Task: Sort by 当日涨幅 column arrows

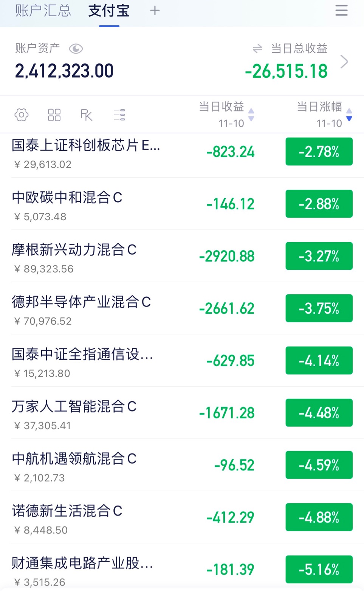Action: pyautogui.click(x=349, y=115)
